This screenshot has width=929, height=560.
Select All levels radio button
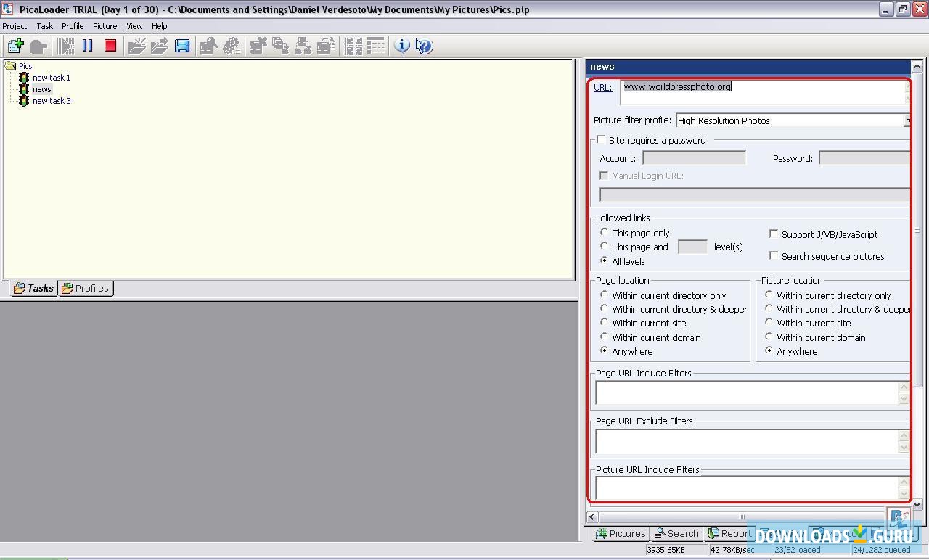604,260
